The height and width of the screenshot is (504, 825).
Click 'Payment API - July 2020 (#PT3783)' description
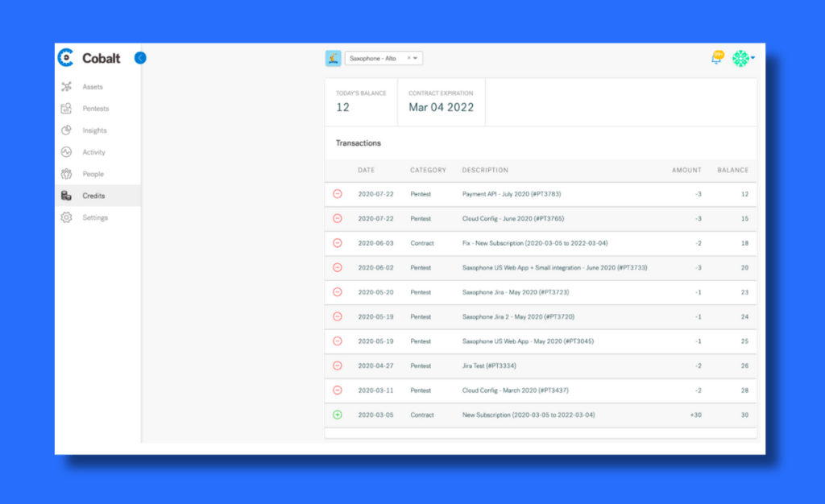pyautogui.click(x=512, y=194)
